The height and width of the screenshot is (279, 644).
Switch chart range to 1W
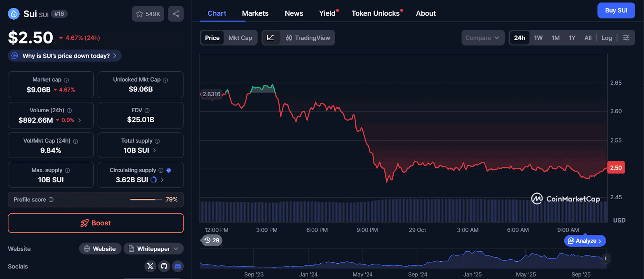[x=538, y=38]
